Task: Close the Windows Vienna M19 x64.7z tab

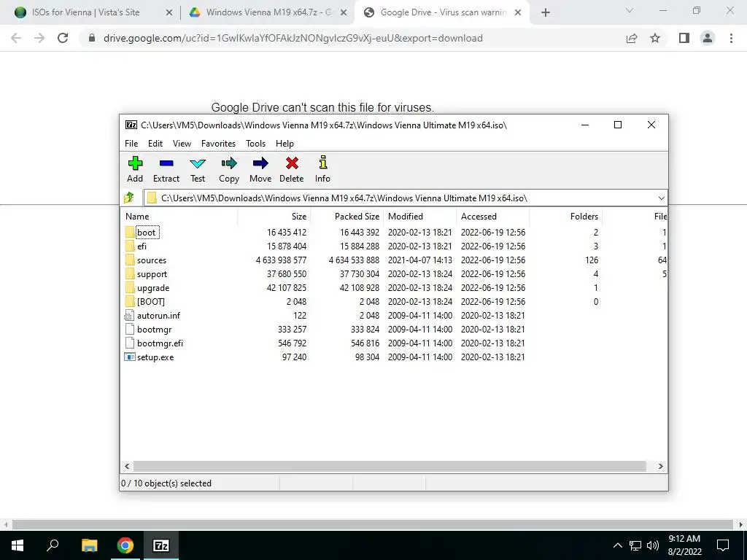Action: coord(344,13)
